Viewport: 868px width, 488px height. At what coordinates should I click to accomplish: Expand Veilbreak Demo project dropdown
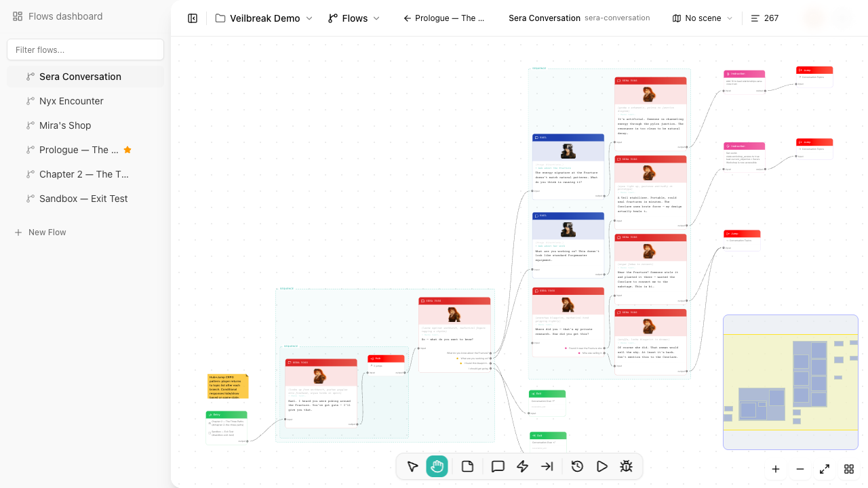pyautogui.click(x=264, y=18)
